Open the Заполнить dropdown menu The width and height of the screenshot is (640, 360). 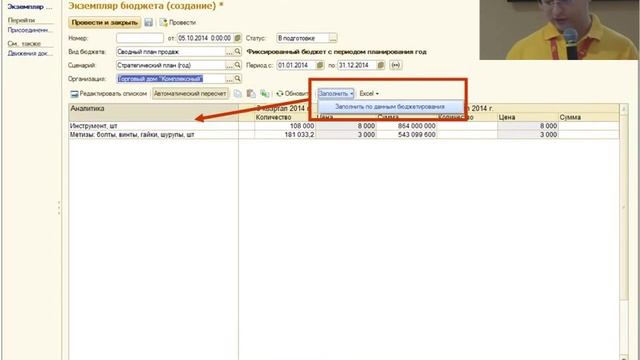coord(336,93)
